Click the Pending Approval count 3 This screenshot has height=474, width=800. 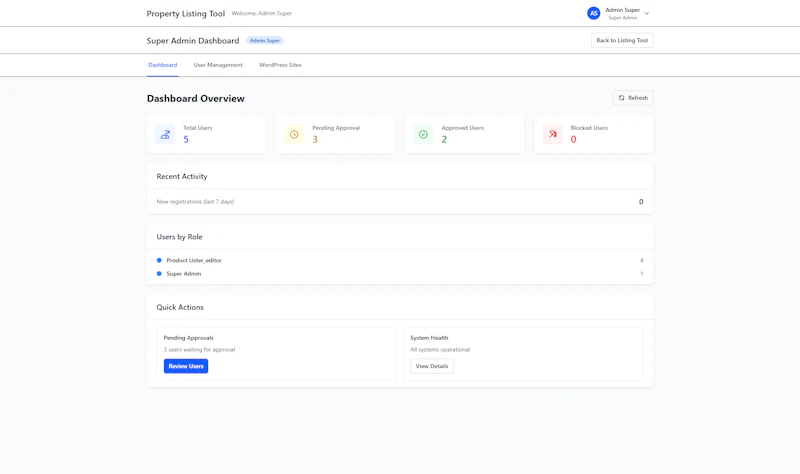coord(315,139)
